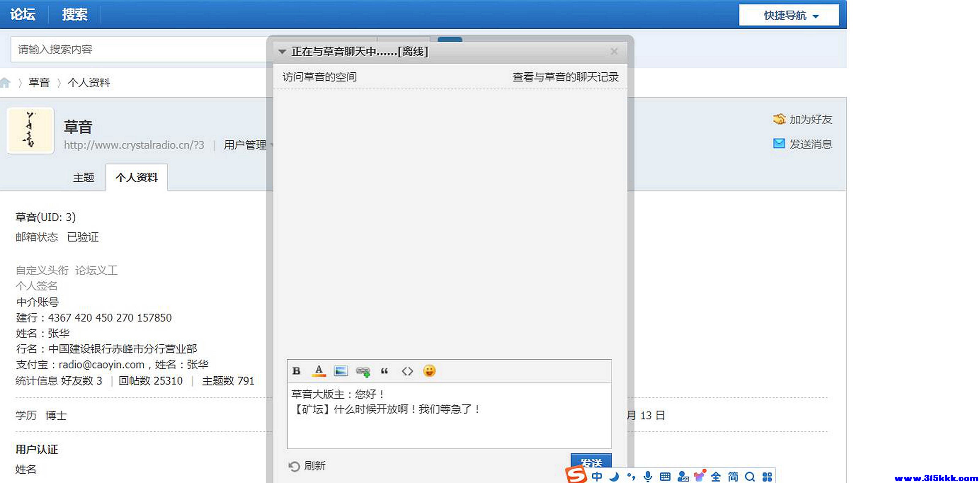Insert a quote block in the chat editor
Image resolution: width=980 pixels, height=483 pixels.
(x=384, y=371)
